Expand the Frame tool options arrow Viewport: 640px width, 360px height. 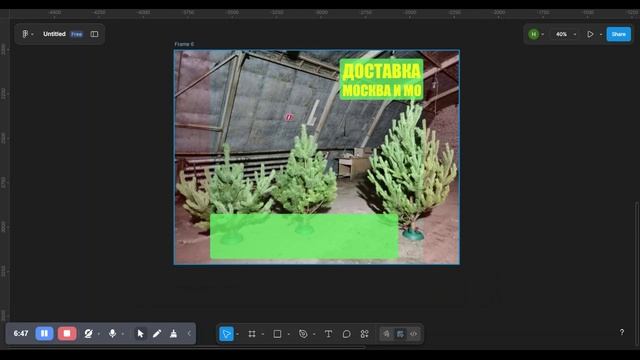click(263, 334)
